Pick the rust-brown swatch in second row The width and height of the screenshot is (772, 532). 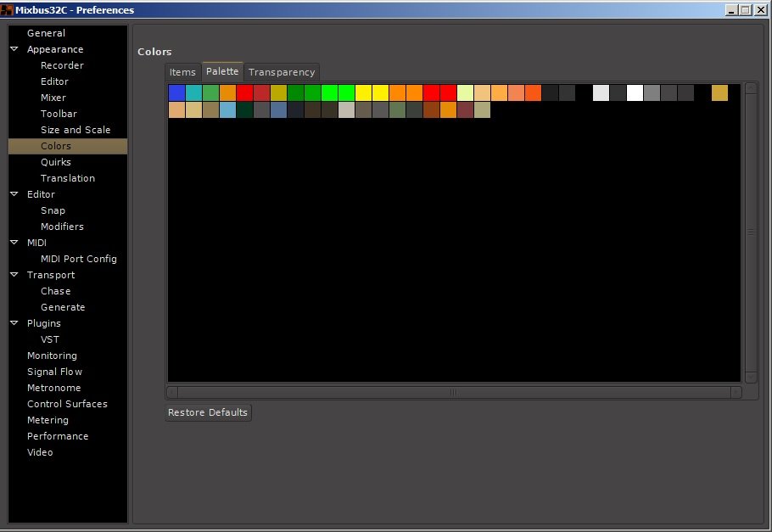pyautogui.click(x=431, y=109)
